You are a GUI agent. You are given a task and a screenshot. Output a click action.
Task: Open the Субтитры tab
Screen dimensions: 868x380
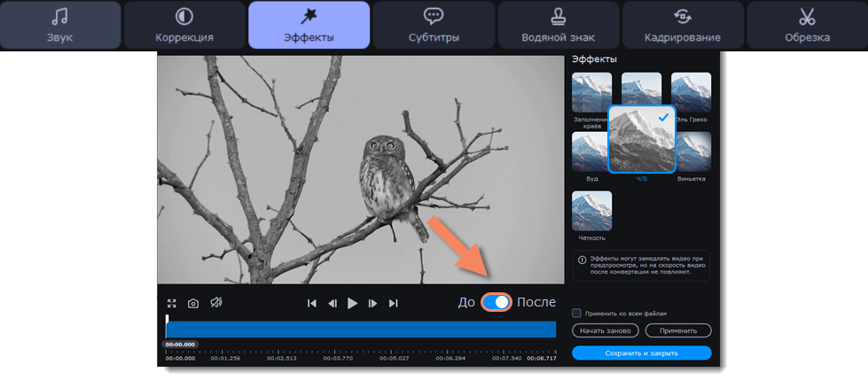[433, 25]
